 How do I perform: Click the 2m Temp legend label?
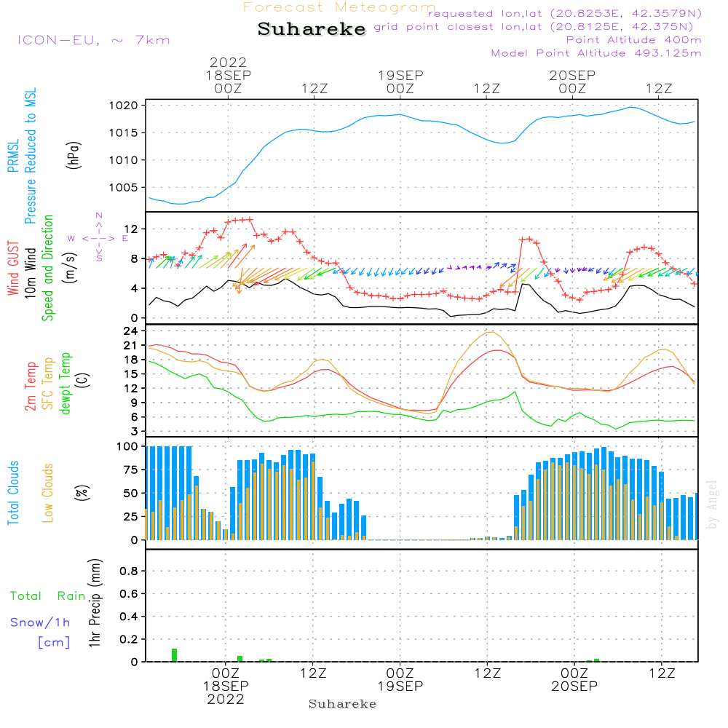31,385
